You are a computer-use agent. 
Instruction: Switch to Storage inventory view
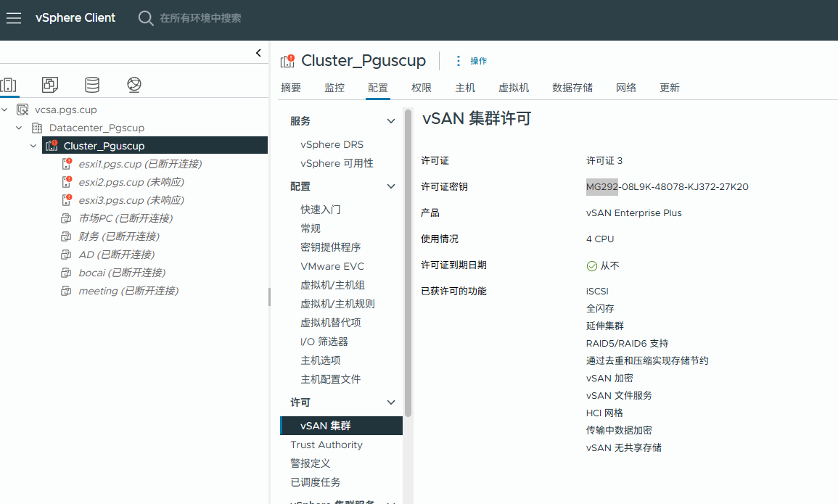click(92, 84)
